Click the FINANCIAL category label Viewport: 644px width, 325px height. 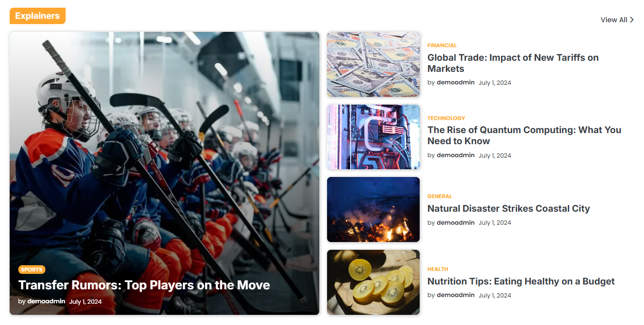point(442,45)
